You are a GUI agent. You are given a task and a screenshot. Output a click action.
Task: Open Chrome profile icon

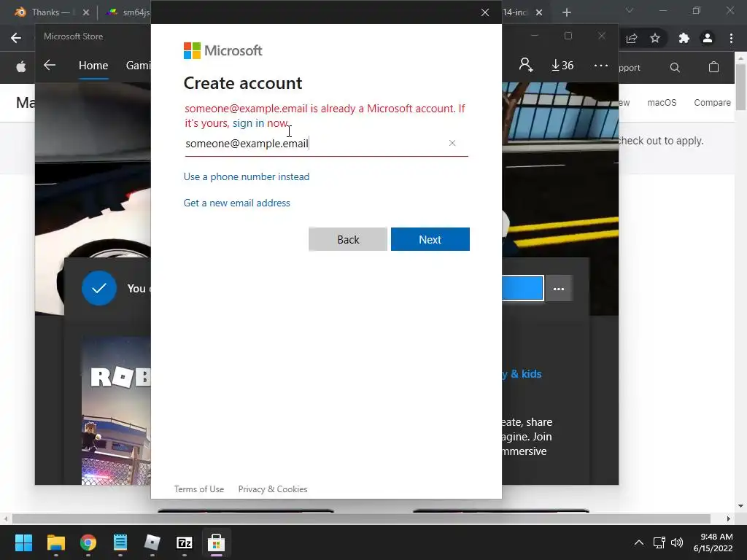708,38
